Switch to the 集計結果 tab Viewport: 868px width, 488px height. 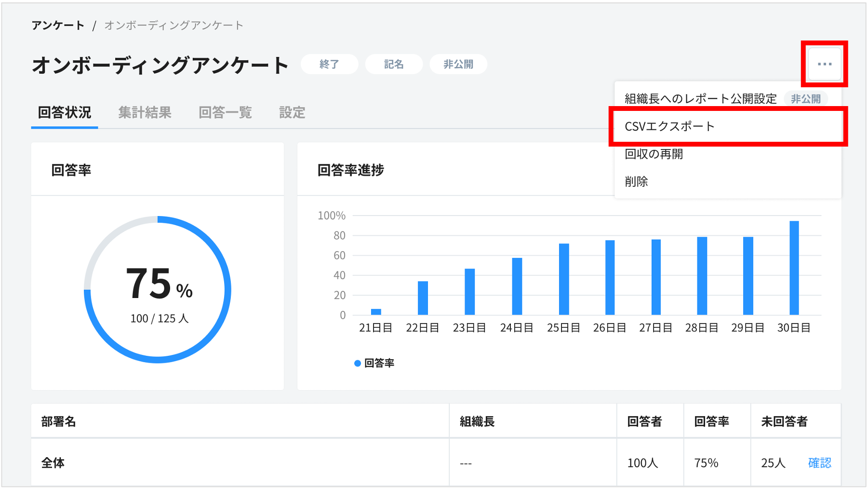pos(145,112)
